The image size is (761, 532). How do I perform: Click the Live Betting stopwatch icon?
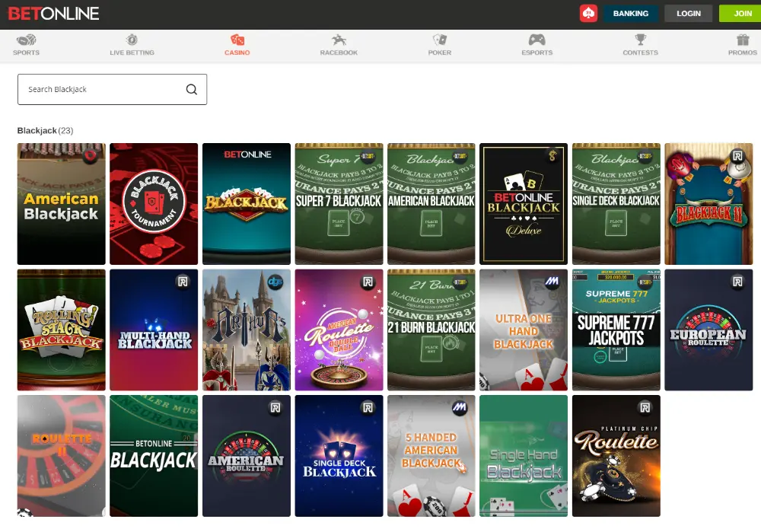coord(132,40)
